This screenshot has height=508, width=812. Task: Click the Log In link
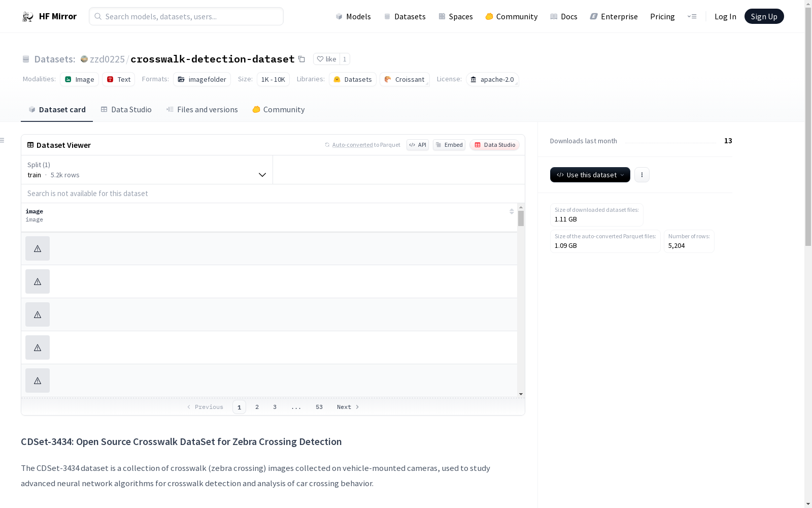coord(725,17)
